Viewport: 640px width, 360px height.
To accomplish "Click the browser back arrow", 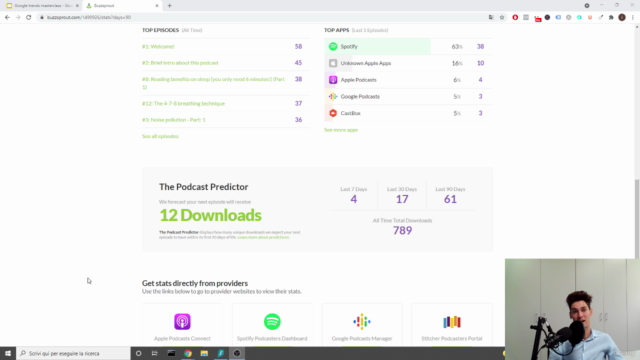I will pyautogui.click(x=7, y=17).
